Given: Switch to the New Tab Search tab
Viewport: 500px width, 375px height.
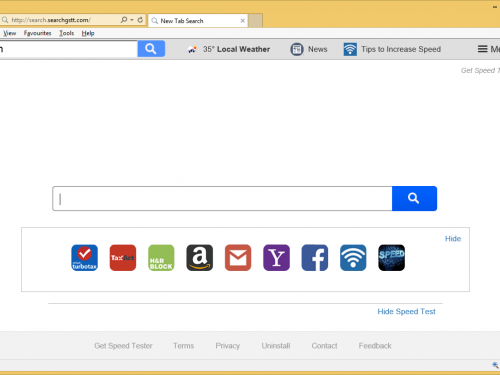Looking at the screenshot, I should click(197, 21).
